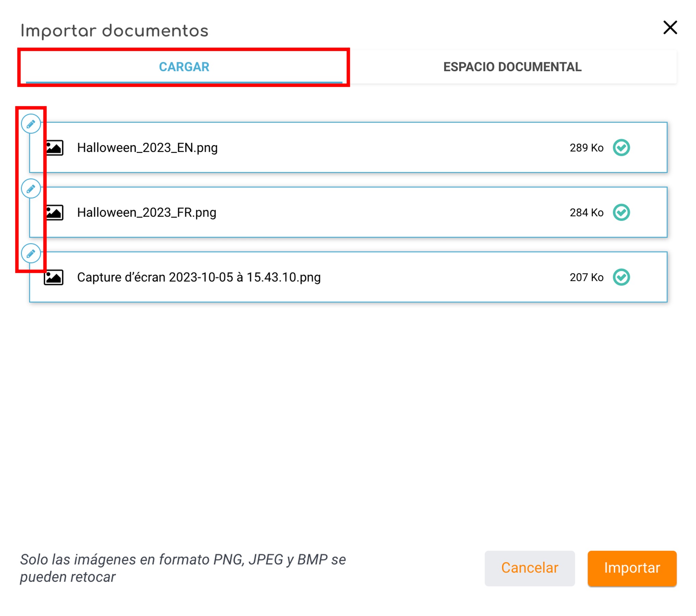This screenshot has height=616, width=696.
Task: Click edit pencil for Halloween_2023_FR.png
Action: pos(31,188)
